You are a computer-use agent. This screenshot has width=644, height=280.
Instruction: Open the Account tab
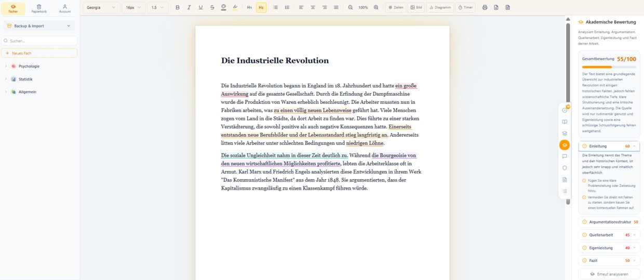point(65,8)
